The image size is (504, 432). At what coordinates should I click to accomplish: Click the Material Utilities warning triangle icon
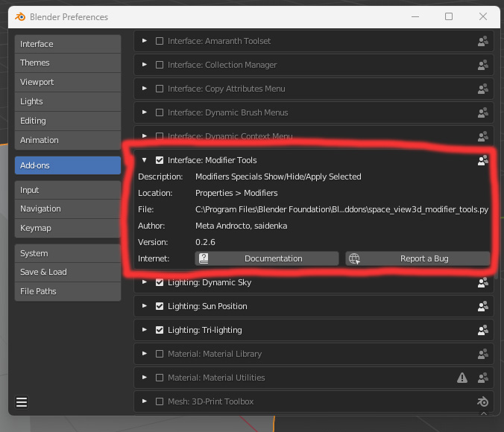pyautogui.click(x=462, y=378)
